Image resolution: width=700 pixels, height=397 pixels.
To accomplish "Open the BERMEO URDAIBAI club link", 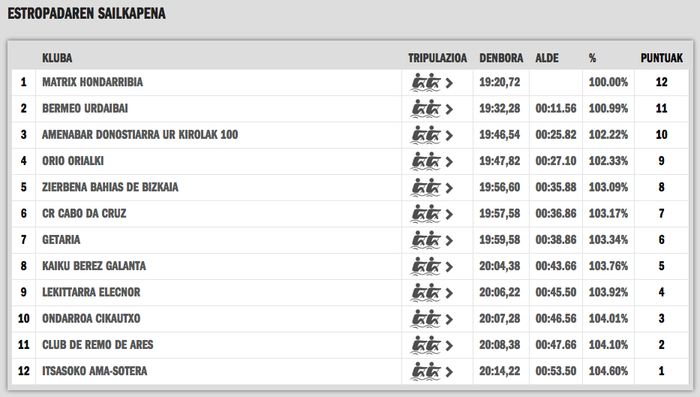I will pos(85,109).
